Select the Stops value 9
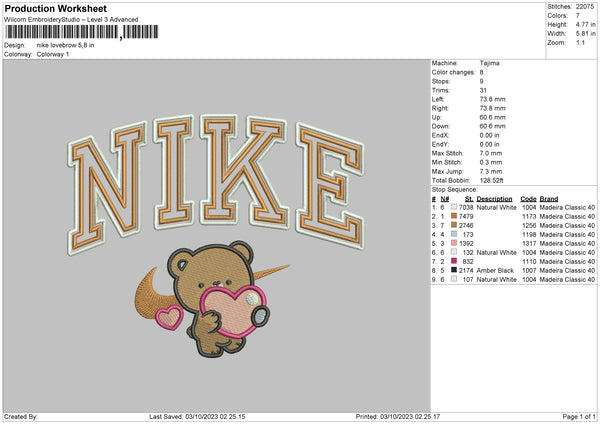This screenshot has height=424, width=600. [x=481, y=82]
